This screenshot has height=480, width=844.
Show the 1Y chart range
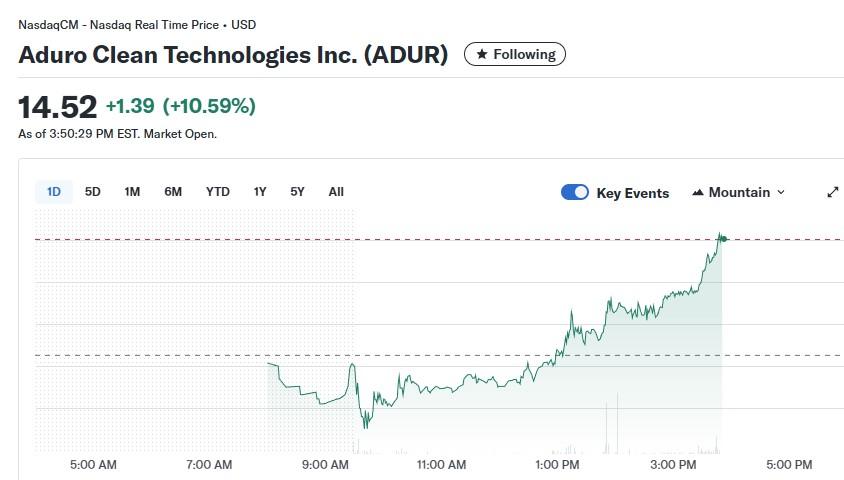pyautogui.click(x=260, y=192)
